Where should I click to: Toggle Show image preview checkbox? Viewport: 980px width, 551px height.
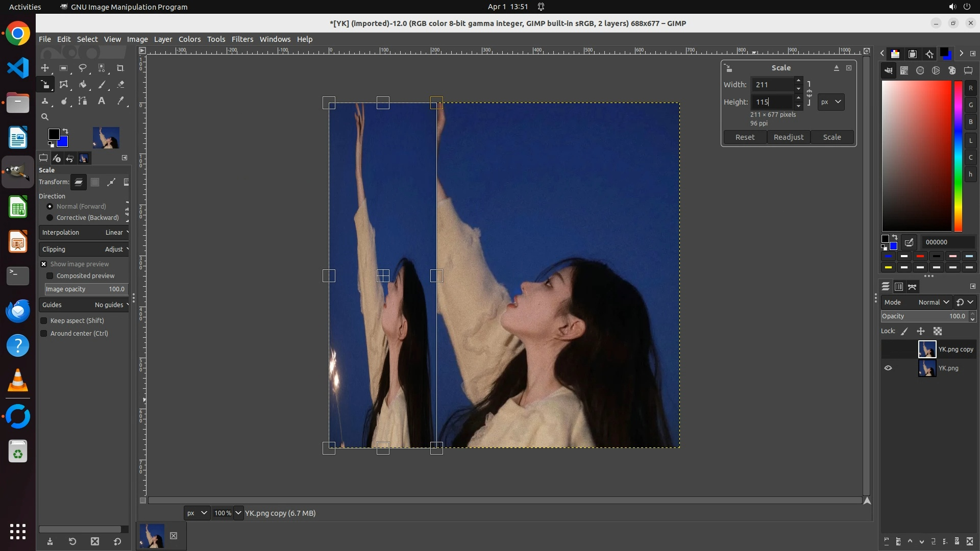click(44, 264)
